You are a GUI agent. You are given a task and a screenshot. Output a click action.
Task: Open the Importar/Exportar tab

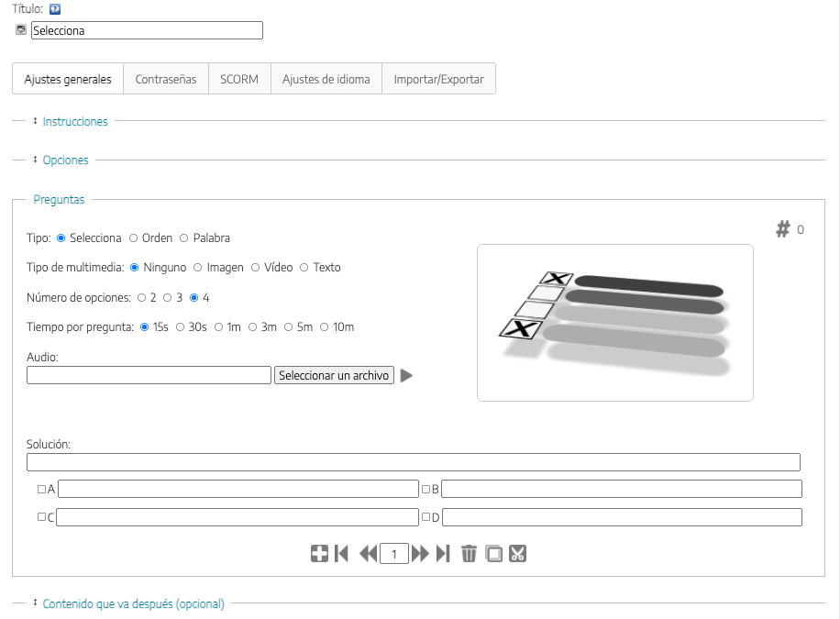pos(438,79)
